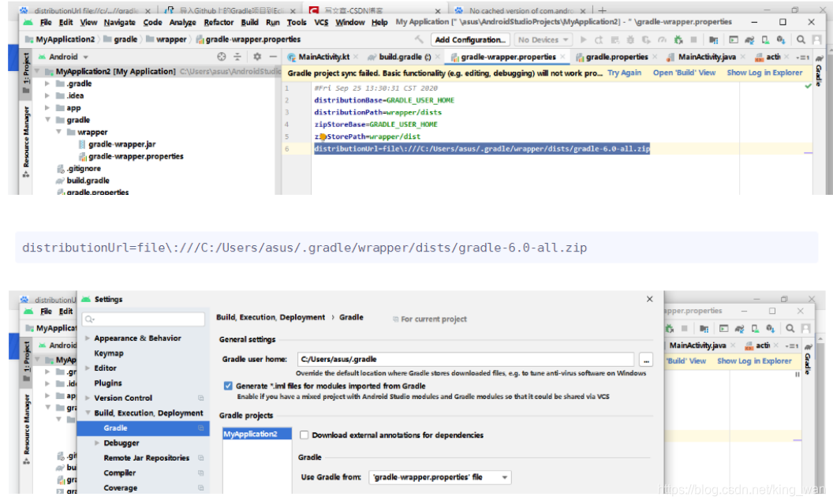
Task: Click the Debug bug icon beside Run, upper toolbar
Action: [630, 40]
